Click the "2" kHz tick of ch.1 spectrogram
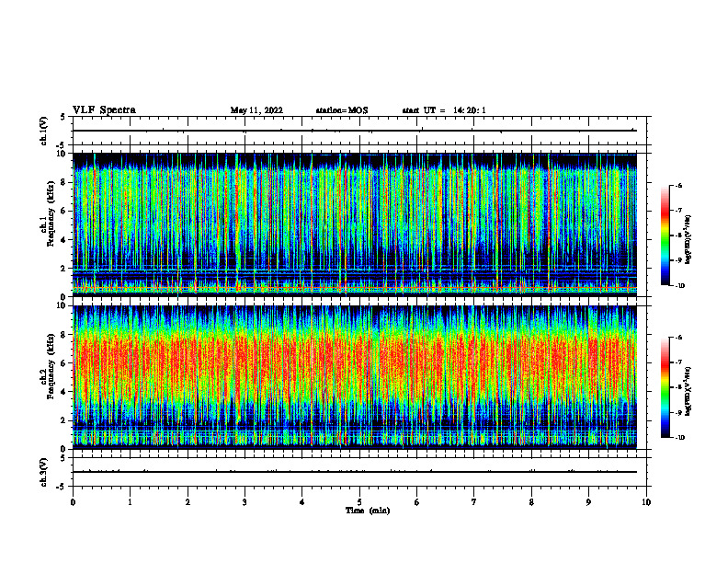The height and width of the screenshot is (563, 728). (63, 269)
